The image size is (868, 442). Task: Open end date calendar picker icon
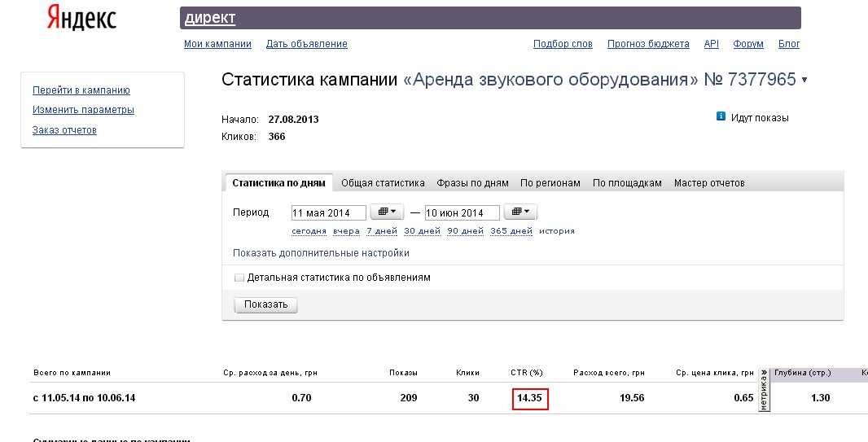tap(520, 212)
